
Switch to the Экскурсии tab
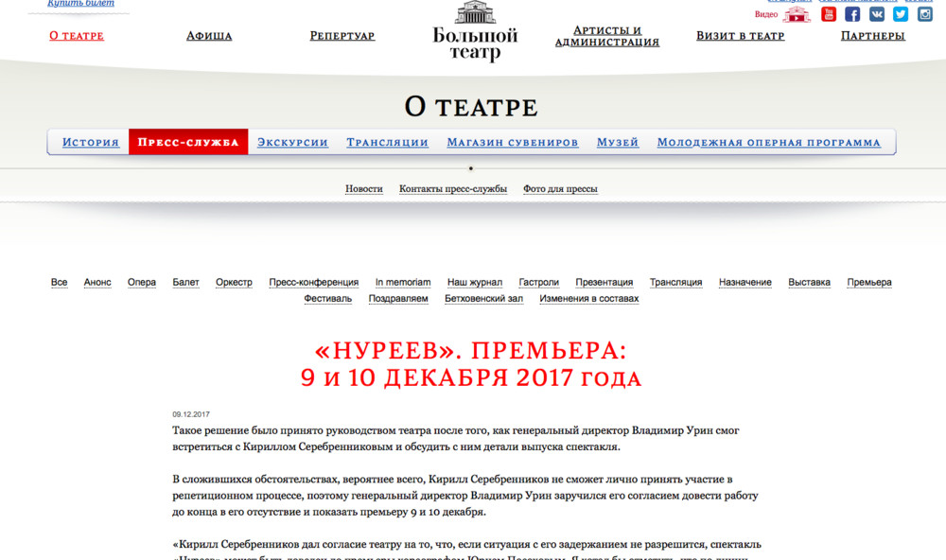tap(292, 142)
